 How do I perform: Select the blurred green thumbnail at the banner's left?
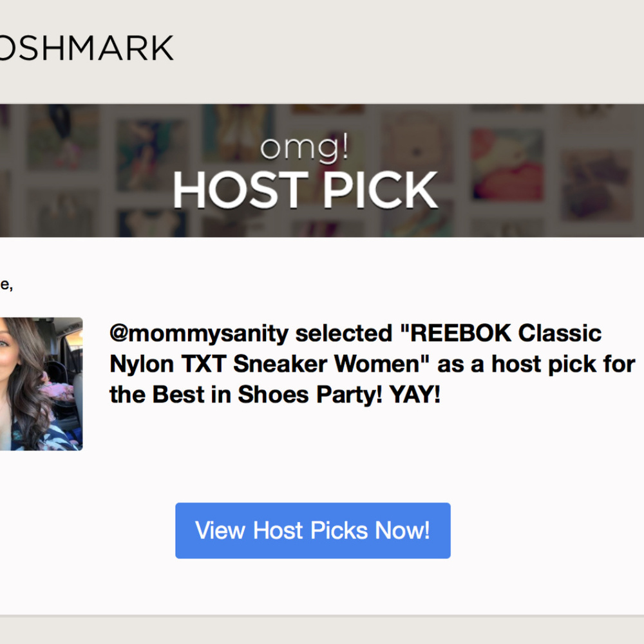(62, 137)
